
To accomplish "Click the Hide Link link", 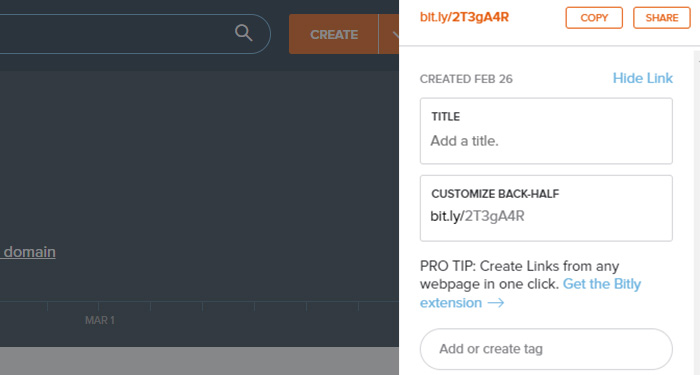I will [642, 78].
